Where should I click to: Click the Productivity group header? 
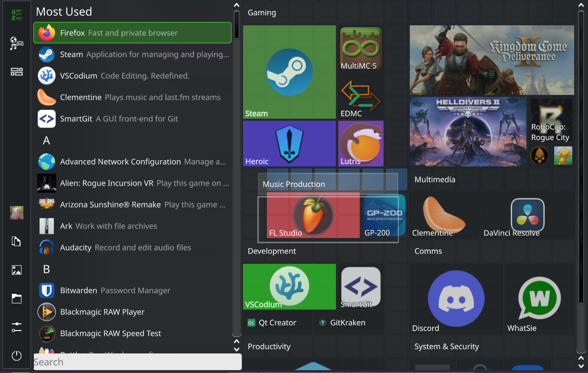click(269, 347)
